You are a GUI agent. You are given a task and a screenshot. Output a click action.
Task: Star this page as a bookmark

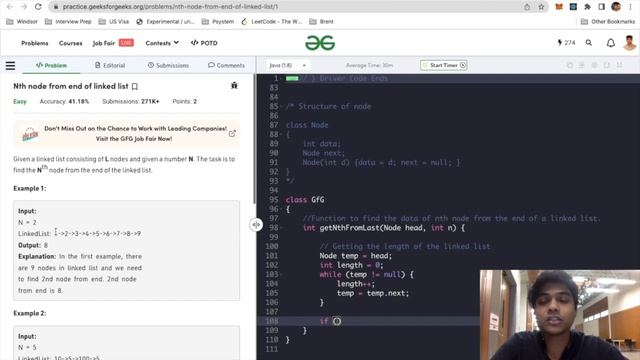point(541,7)
